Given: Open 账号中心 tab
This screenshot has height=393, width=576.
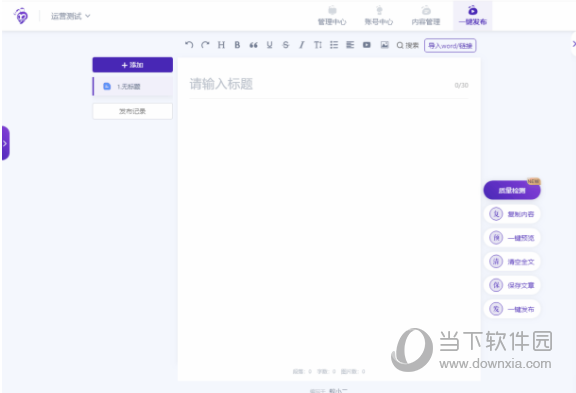Looking at the screenshot, I should (379, 16).
